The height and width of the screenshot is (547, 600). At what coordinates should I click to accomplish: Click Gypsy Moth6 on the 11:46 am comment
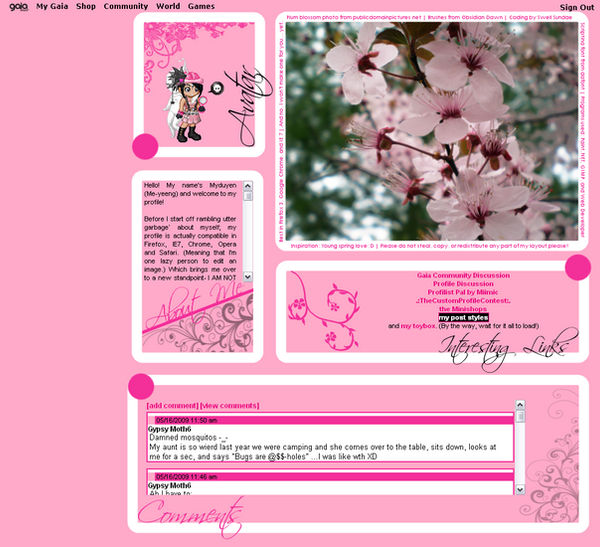click(x=170, y=485)
